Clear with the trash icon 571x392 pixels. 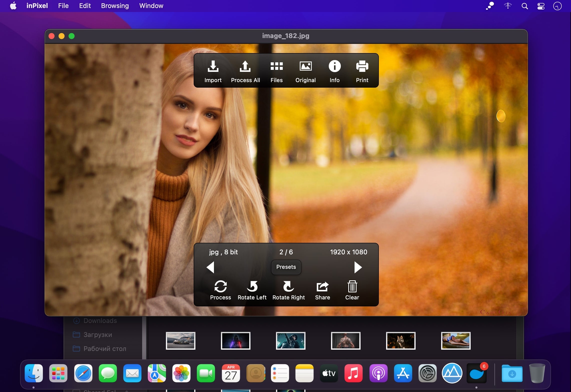click(x=352, y=290)
